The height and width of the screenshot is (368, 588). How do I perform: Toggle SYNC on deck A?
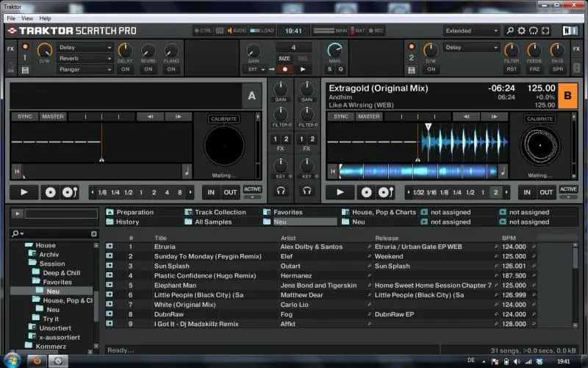pos(25,116)
